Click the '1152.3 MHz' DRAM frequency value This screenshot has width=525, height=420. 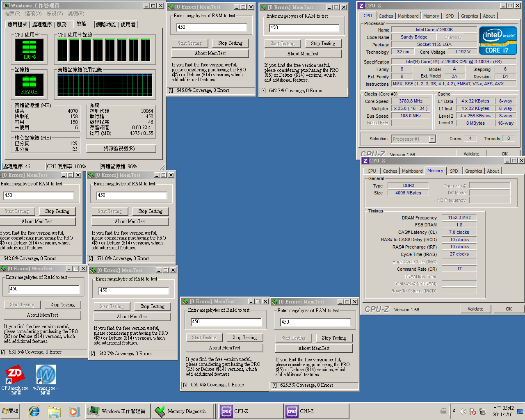tap(459, 217)
